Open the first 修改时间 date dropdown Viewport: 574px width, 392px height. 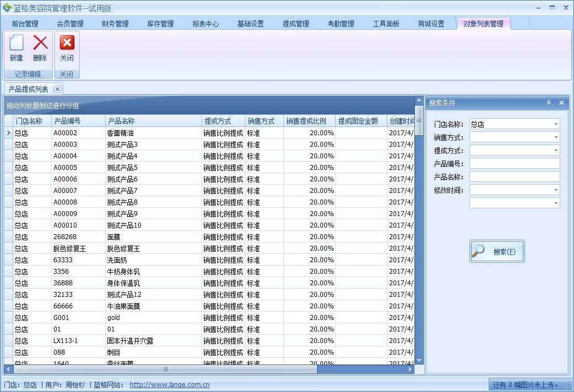pos(556,190)
